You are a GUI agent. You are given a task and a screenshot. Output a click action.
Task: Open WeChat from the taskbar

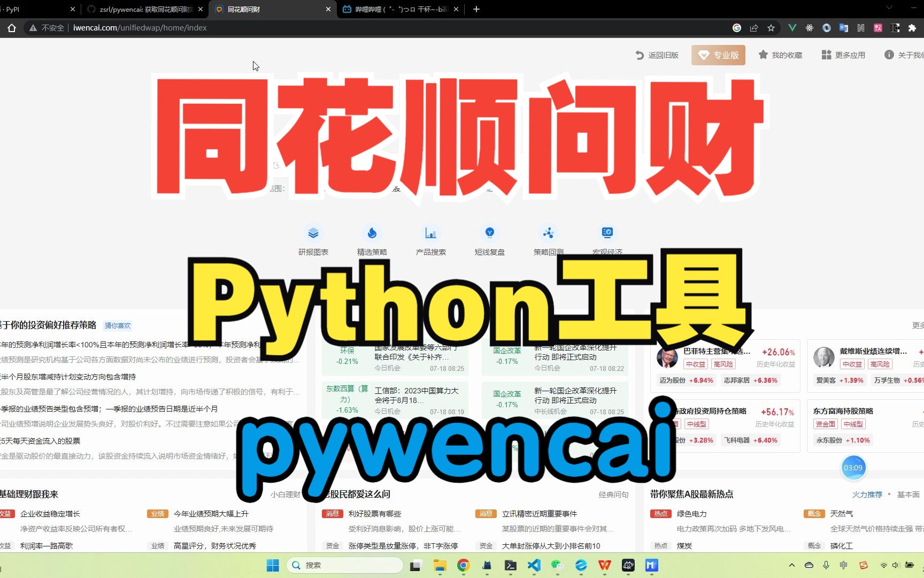point(558,565)
